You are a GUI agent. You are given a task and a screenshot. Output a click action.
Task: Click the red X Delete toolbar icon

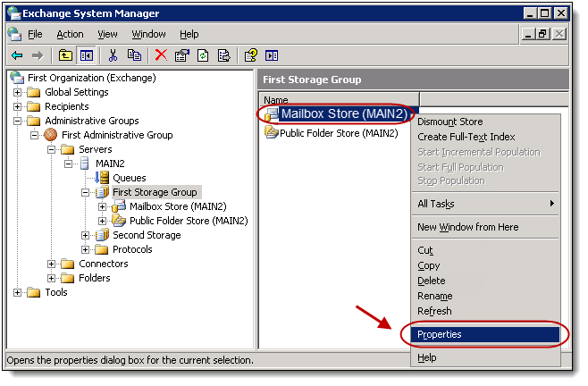[161, 55]
